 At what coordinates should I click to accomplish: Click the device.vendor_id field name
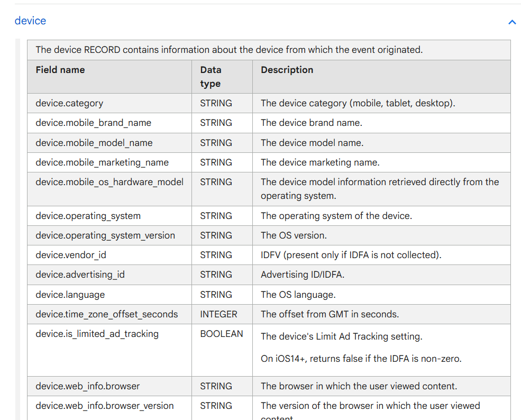tap(71, 255)
